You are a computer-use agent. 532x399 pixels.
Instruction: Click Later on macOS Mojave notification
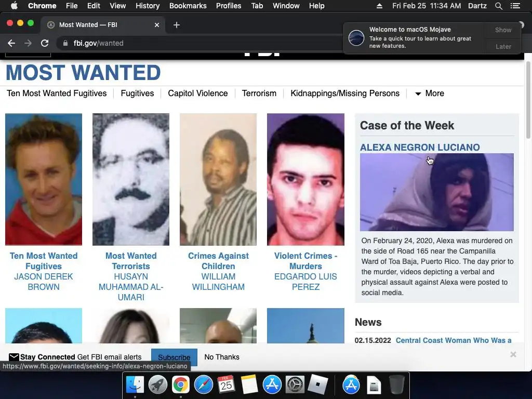tap(503, 46)
